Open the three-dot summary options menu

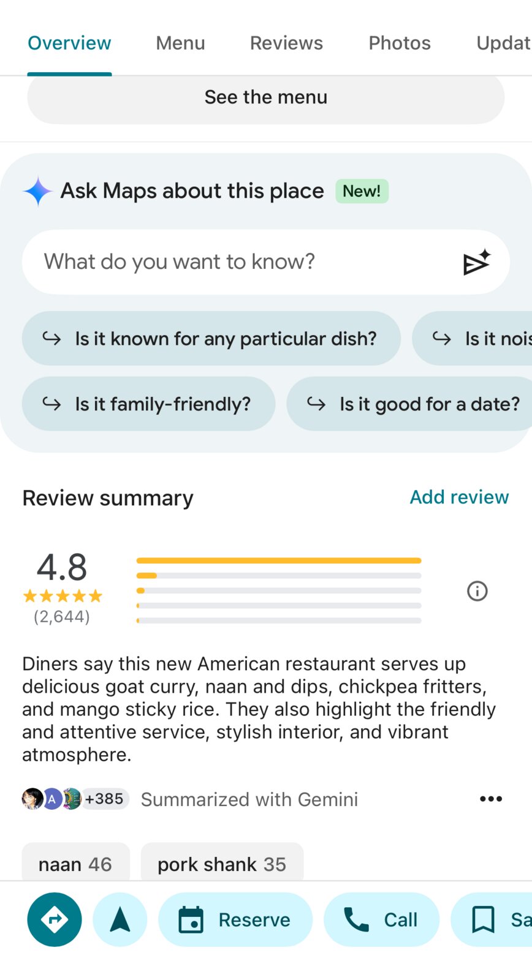[491, 799]
